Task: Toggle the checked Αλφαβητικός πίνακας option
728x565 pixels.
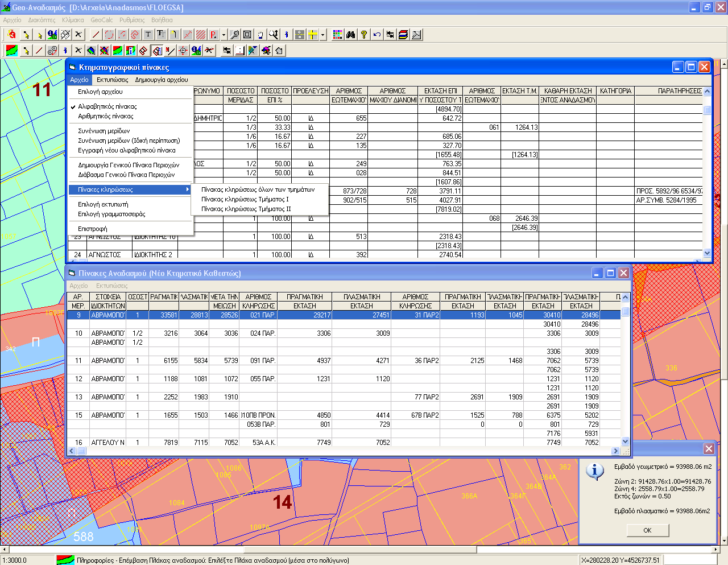Action: [x=107, y=106]
